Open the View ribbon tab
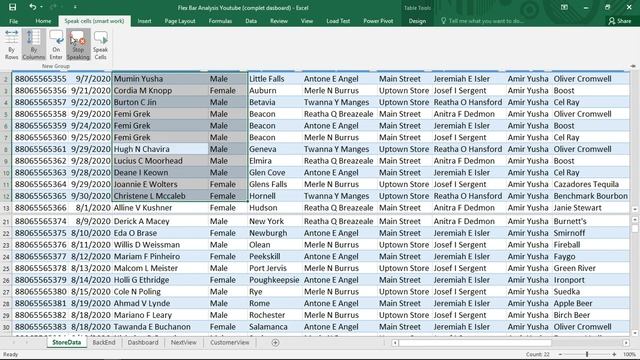 coord(307,21)
